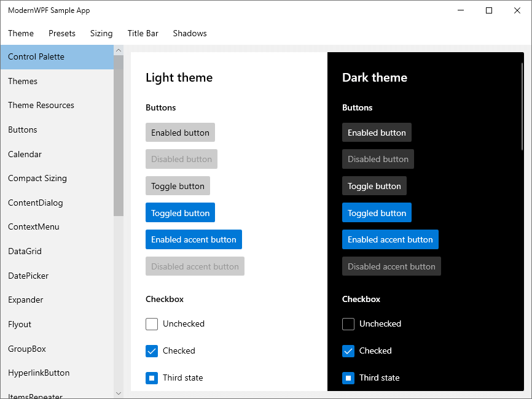This screenshot has height=399, width=532.
Task: Open the Expander sample page
Action: (57, 300)
